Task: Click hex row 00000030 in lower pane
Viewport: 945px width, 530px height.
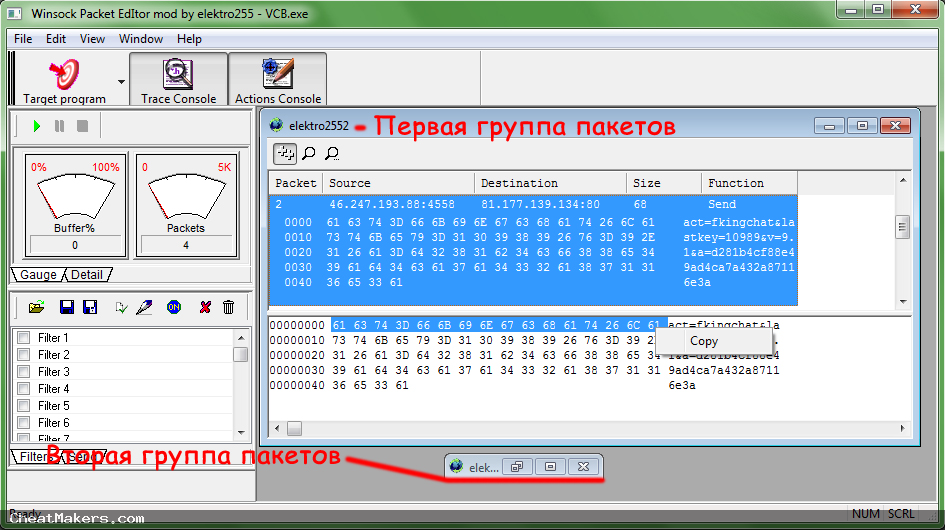Action: pyautogui.click(x=524, y=370)
